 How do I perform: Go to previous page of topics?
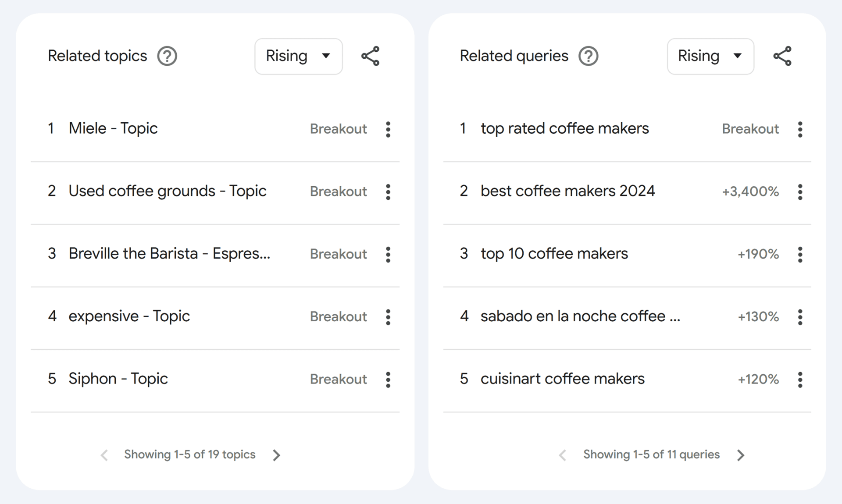pyautogui.click(x=104, y=455)
